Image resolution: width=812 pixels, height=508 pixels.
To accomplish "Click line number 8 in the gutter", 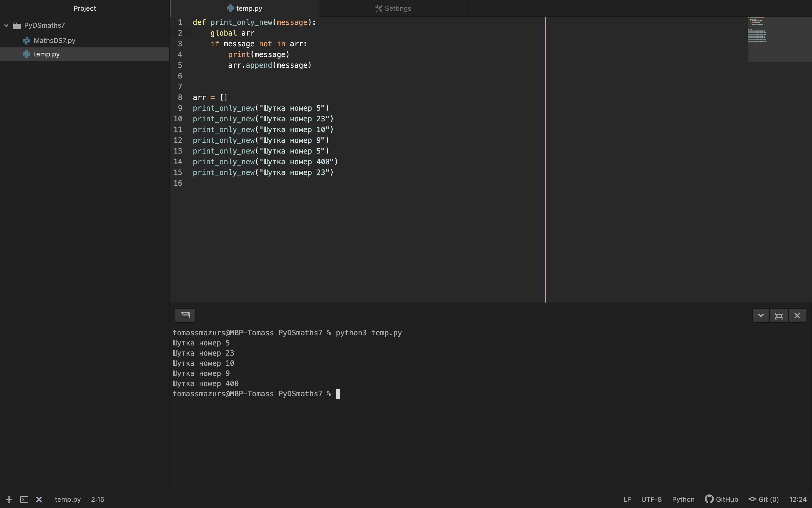I will (180, 97).
